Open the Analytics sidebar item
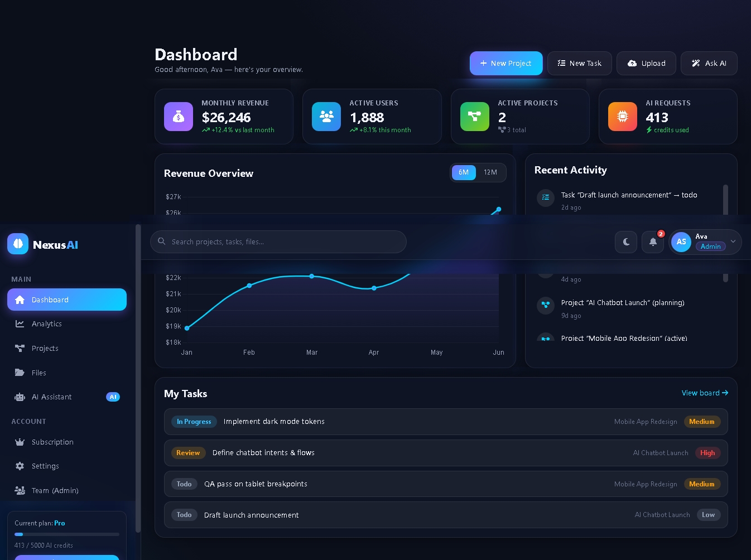Viewport: 751px width, 560px height. [67, 324]
